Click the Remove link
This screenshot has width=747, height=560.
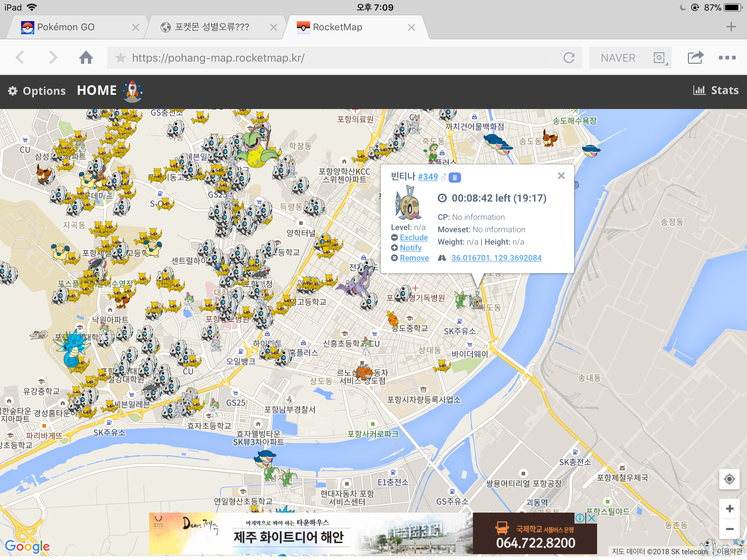[x=414, y=258]
